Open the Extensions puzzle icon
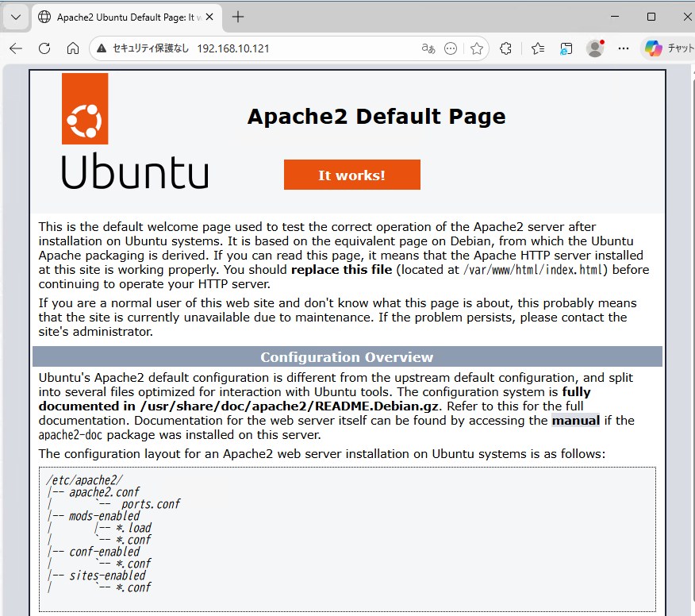This screenshot has width=695, height=616. [505, 48]
